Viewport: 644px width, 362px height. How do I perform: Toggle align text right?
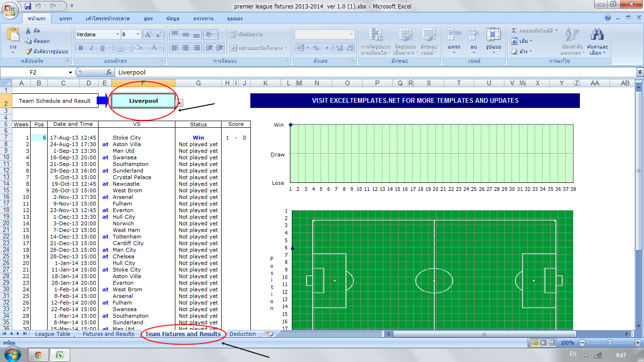click(x=196, y=48)
